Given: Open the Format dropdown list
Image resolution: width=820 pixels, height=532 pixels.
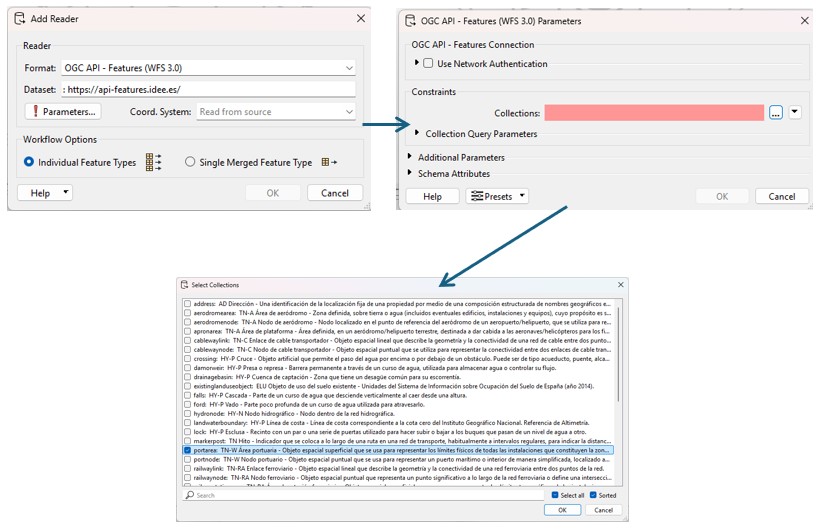Looking at the screenshot, I should click(349, 68).
